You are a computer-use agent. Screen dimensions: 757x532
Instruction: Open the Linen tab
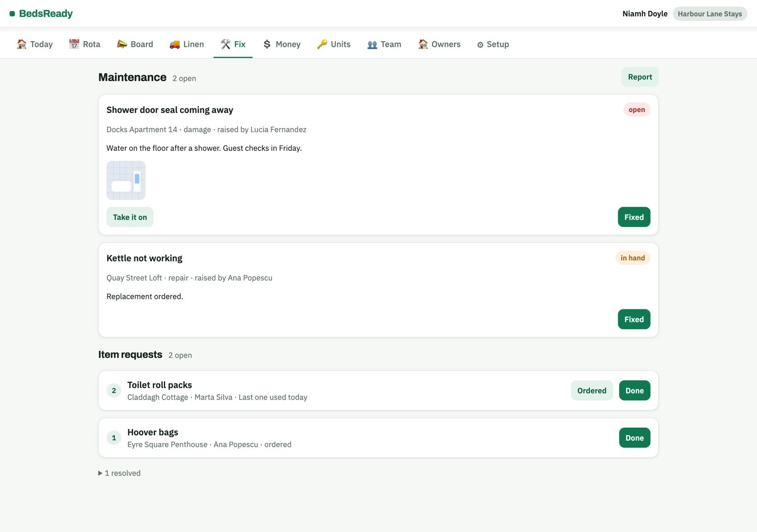[x=187, y=44]
